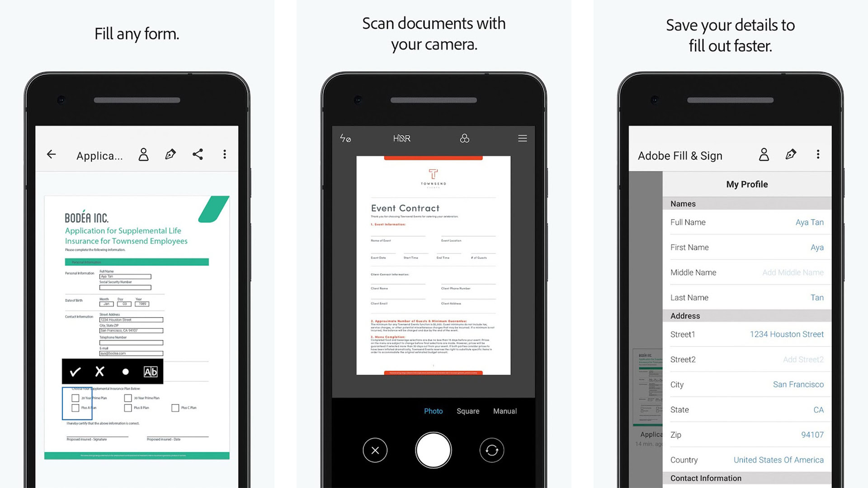Select the signature/sign tool
Viewport: 868px width, 488px height.
(171, 154)
